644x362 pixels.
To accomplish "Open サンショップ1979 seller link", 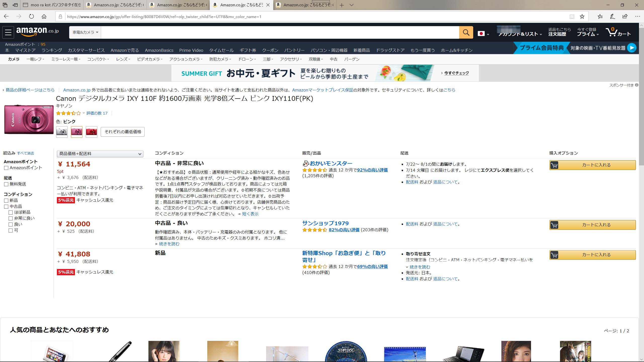I will tap(326, 223).
